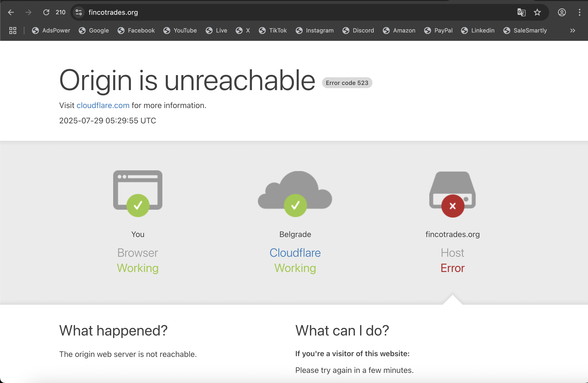Click the browser window status icon
Image resolution: width=588 pixels, height=383 pixels.
click(138, 194)
